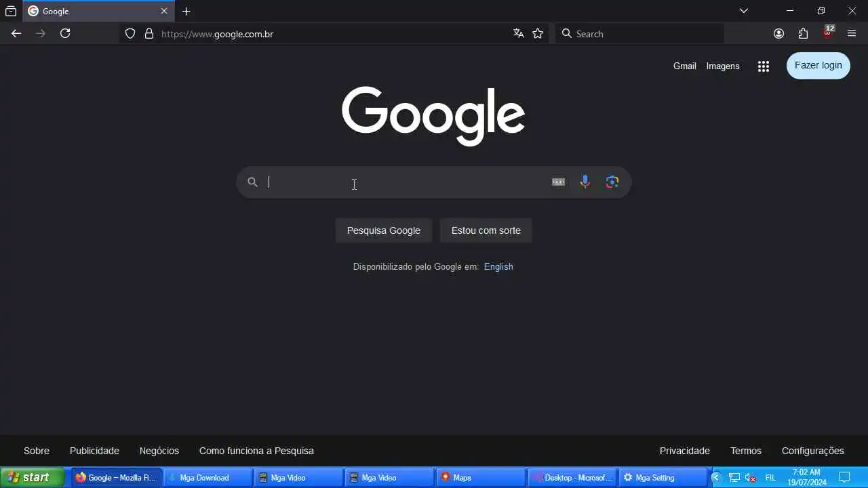This screenshot has height=488, width=868.
Task: Open the Sobre footer link
Action: point(37,451)
